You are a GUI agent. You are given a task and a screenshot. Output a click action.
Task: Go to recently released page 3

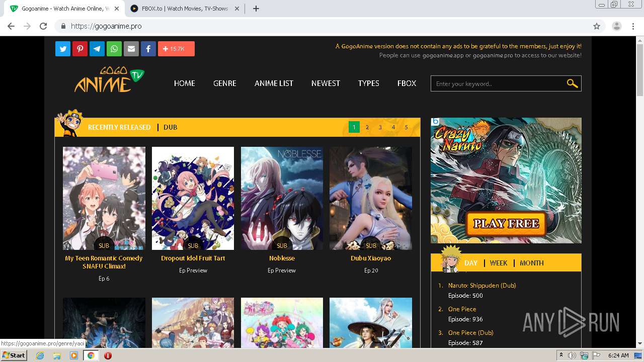(380, 127)
